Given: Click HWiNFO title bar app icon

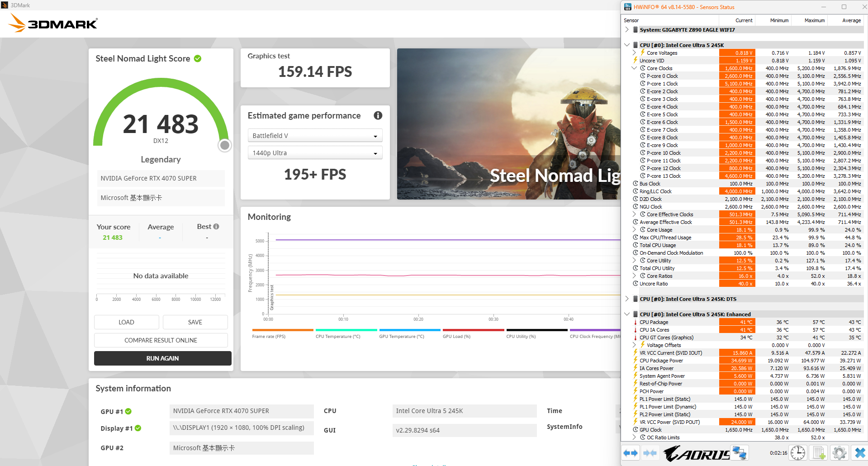Looking at the screenshot, I should point(628,7).
